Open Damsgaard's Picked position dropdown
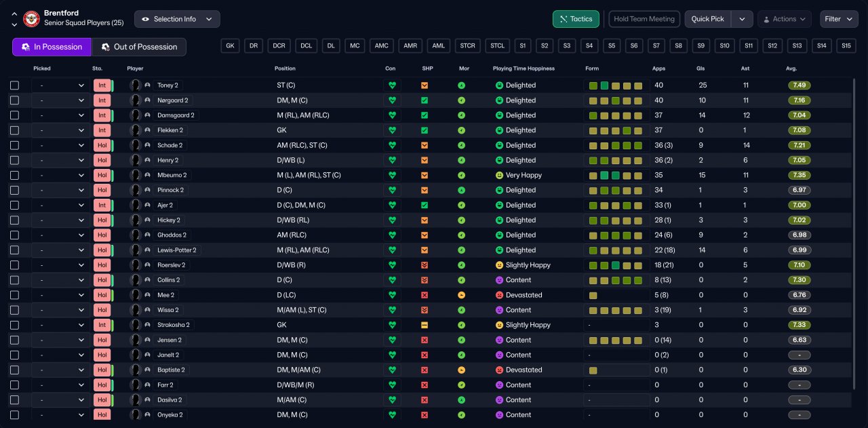Screen dimensions: 868x428 [61, 115]
